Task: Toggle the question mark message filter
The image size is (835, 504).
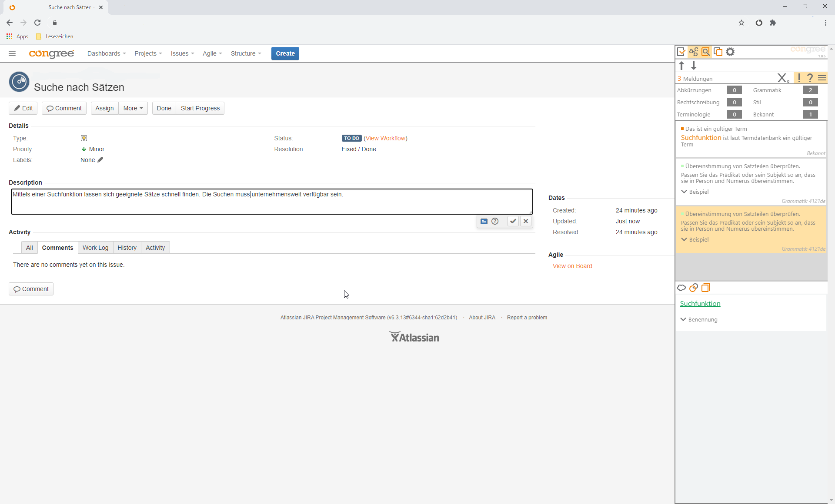Action: point(810,78)
